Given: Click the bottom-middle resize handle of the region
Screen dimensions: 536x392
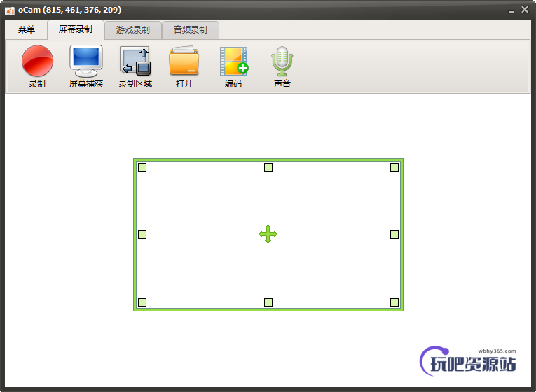Looking at the screenshot, I should tap(268, 302).
